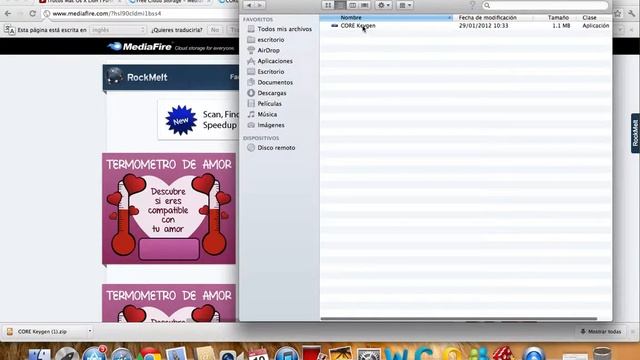Open Chrome wrench settings menu
The width and height of the screenshot is (640, 360).
pos(631,13)
